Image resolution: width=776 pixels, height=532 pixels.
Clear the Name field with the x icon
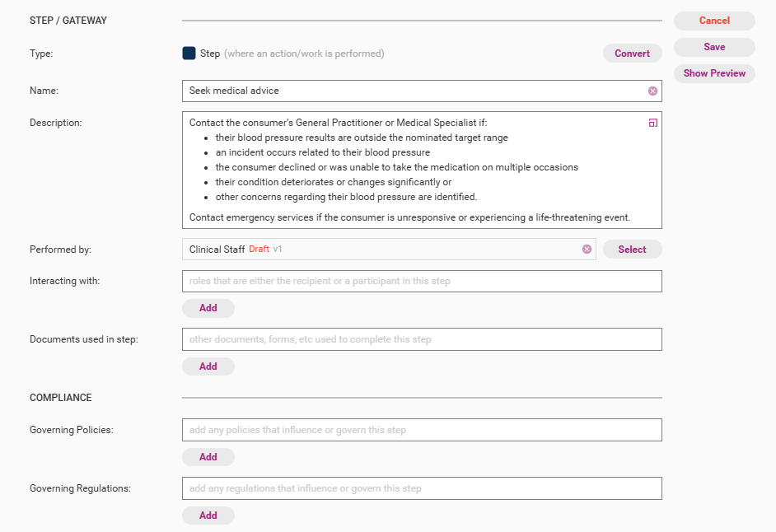tap(652, 91)
